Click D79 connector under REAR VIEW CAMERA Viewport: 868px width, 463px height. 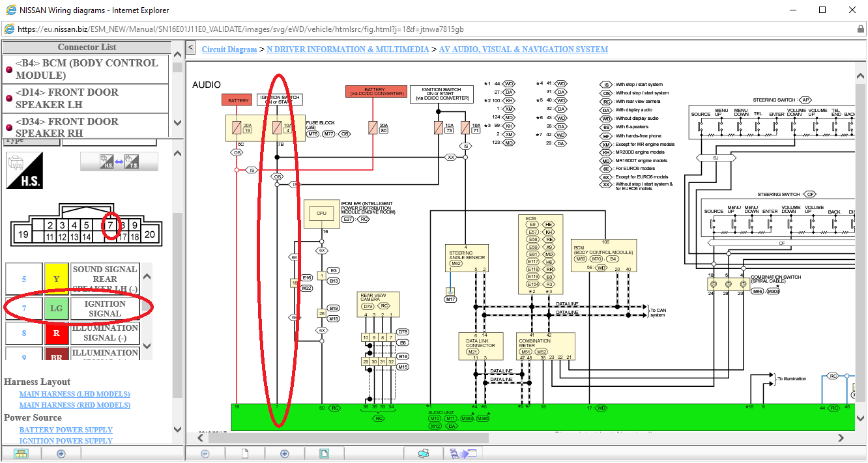click(368, 305)
